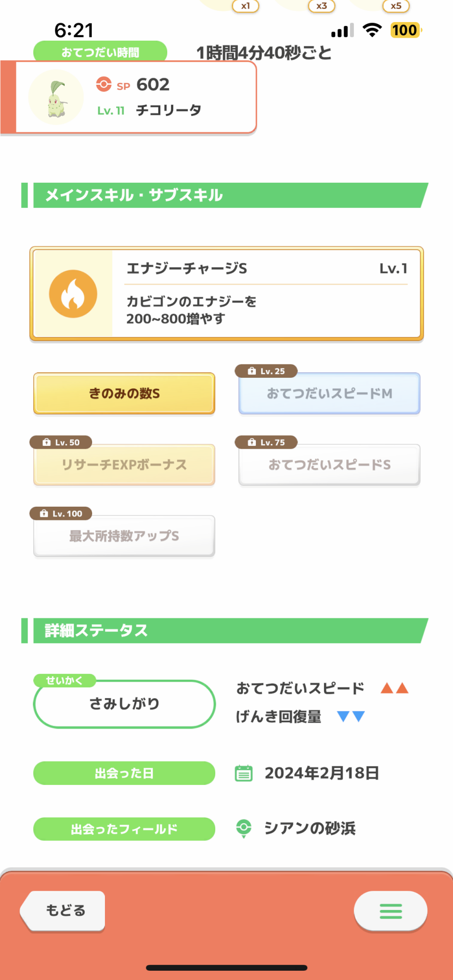Screen dimensions: 453x980
Task: Tap the locked おてつだいスピードS skill
Action: (329, 465)
